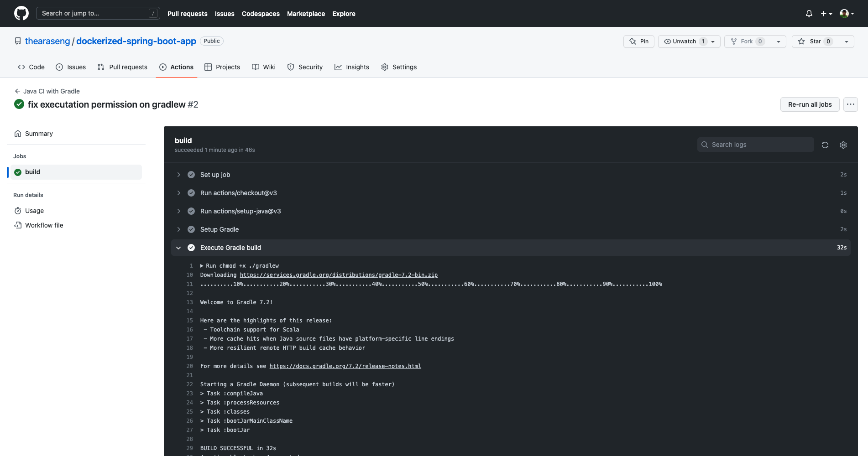Click the Workflow file icon
This screenshot has height=456, width=868.
coord(18,225)
